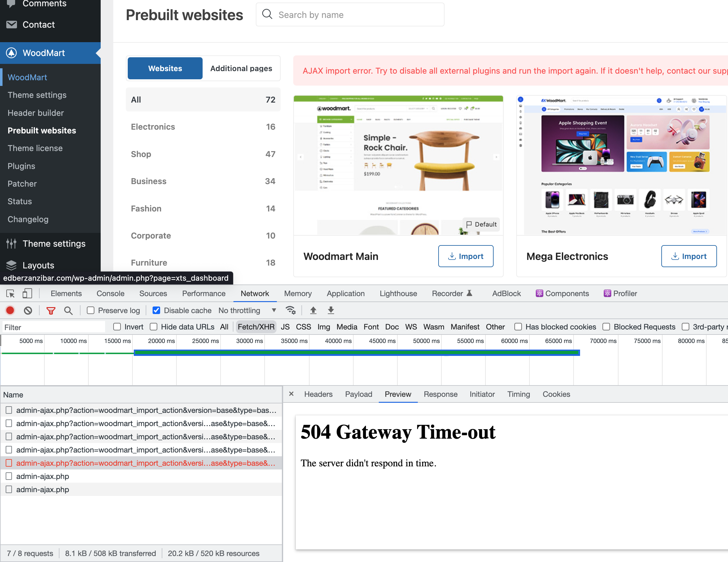Screen dimensions: 728x562
Task: Open Theme license in sidebar
Action: [35, 148]
